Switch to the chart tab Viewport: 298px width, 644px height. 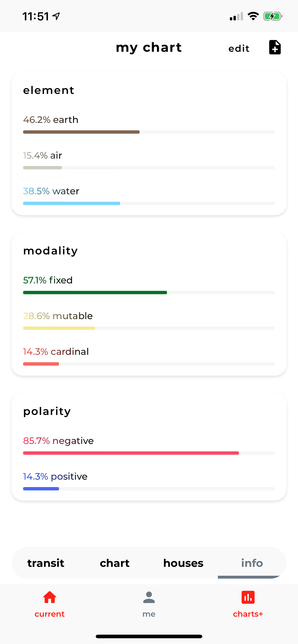point(115,563)
